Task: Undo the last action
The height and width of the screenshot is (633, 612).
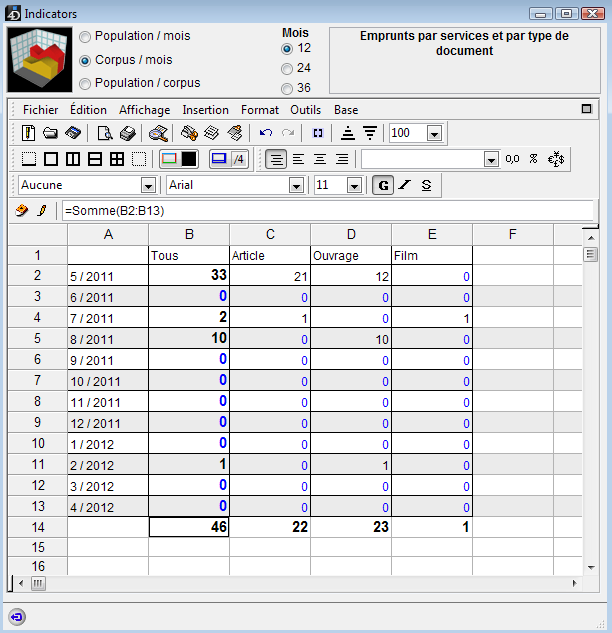Action: click(266, 133)
